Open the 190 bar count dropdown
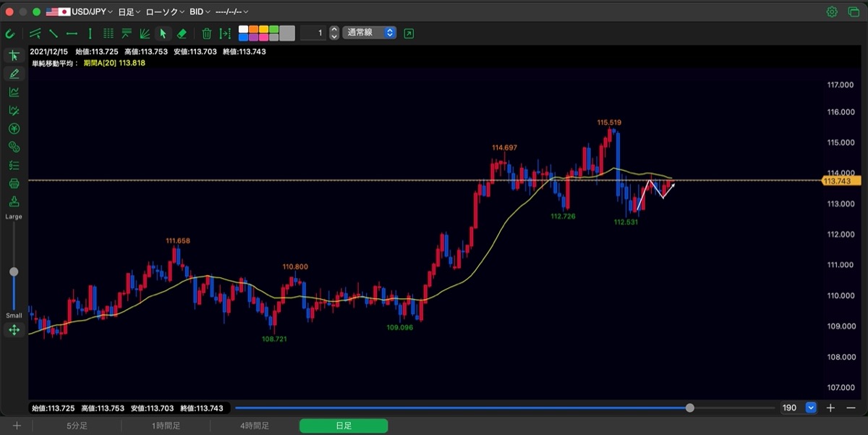Image resolution: width=868 pixels, height=435 pixels. click(x=811, y=408)
